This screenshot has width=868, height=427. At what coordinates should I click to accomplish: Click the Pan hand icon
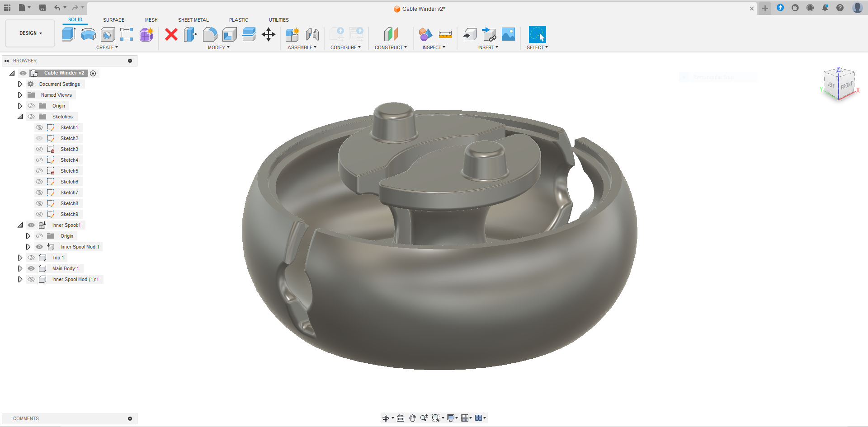point(412,418)
